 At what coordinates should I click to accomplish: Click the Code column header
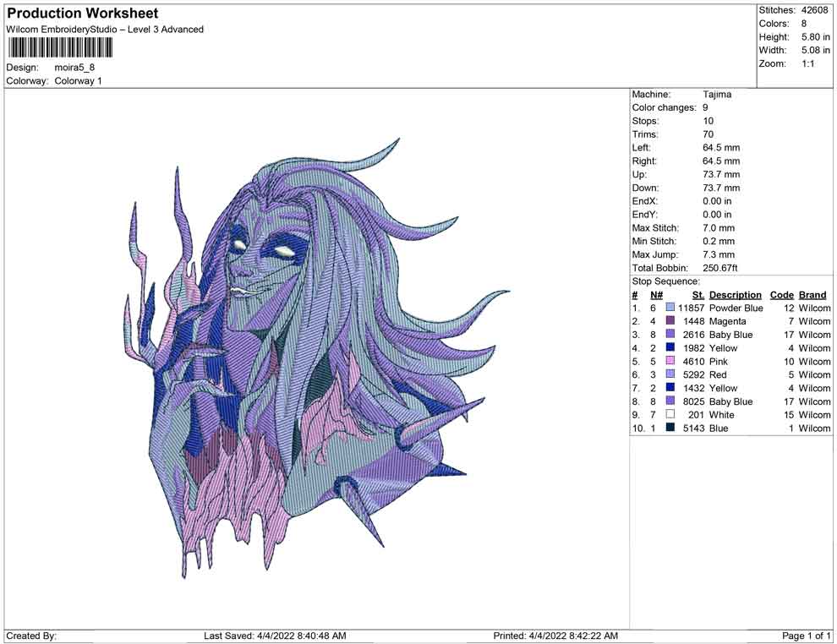[x=781, y=295]
